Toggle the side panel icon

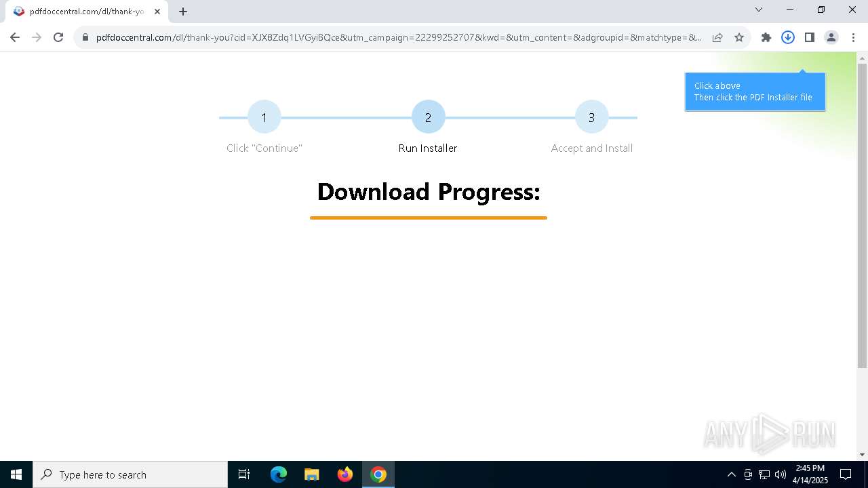tap(810, 37)
